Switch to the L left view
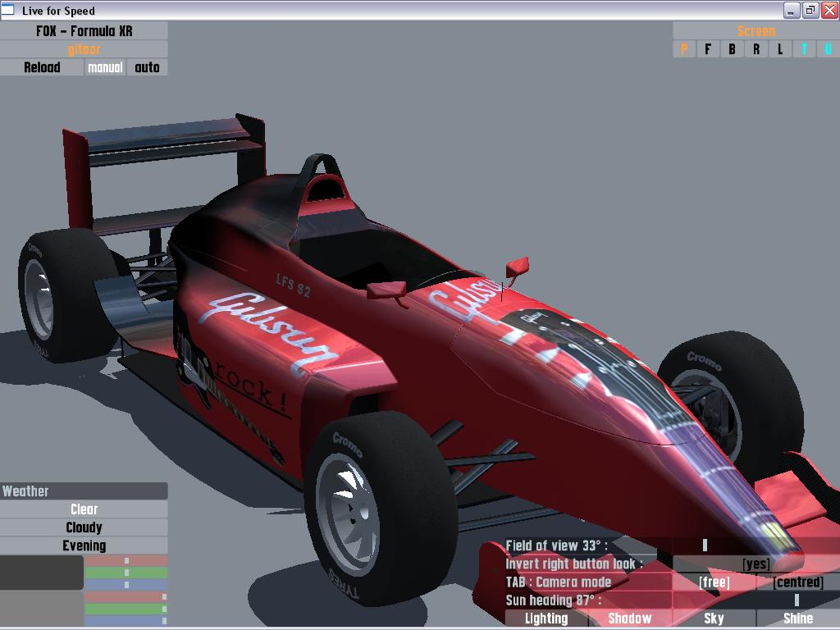The width and height of the screenshot is (840, 630). pyautogui.click(x=780, y=49)
